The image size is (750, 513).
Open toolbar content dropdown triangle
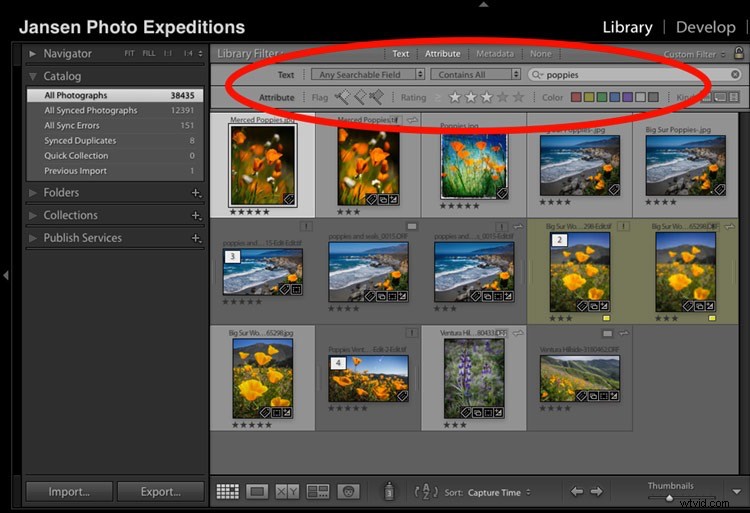tap(737, 491)
